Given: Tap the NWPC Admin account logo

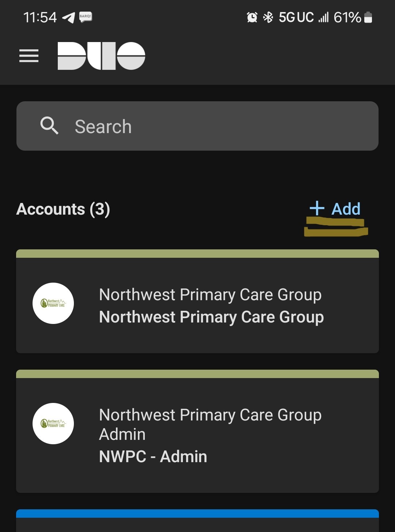Looking at the screenshot, I should tap(53, 423).
